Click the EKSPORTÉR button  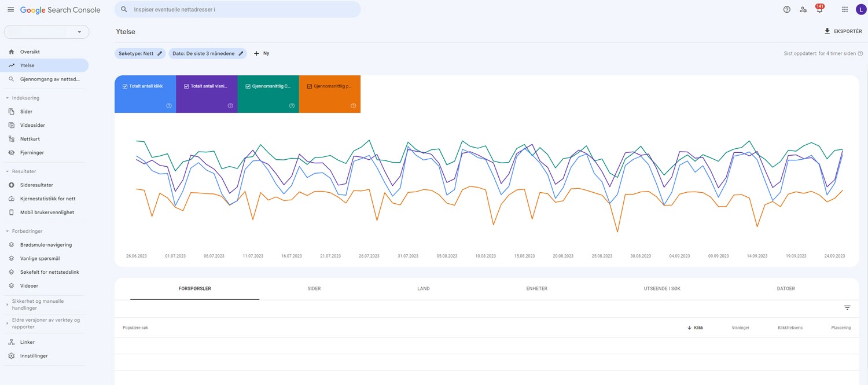click(843, 31)
